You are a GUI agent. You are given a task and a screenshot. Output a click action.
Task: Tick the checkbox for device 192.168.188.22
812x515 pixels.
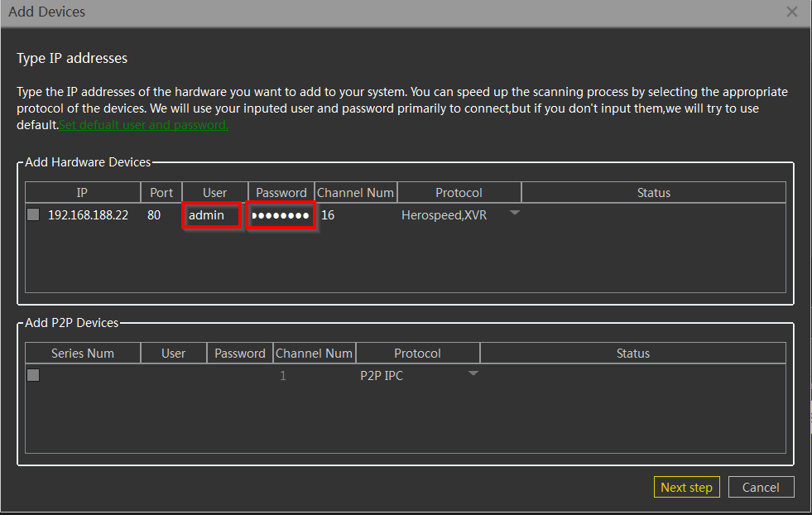[33, 215]
